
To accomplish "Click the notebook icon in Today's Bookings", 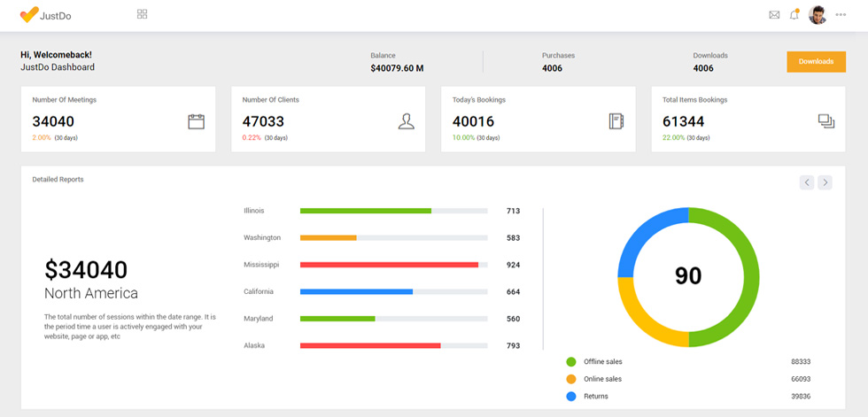I will pyautogui.click(x=616, y=121).
